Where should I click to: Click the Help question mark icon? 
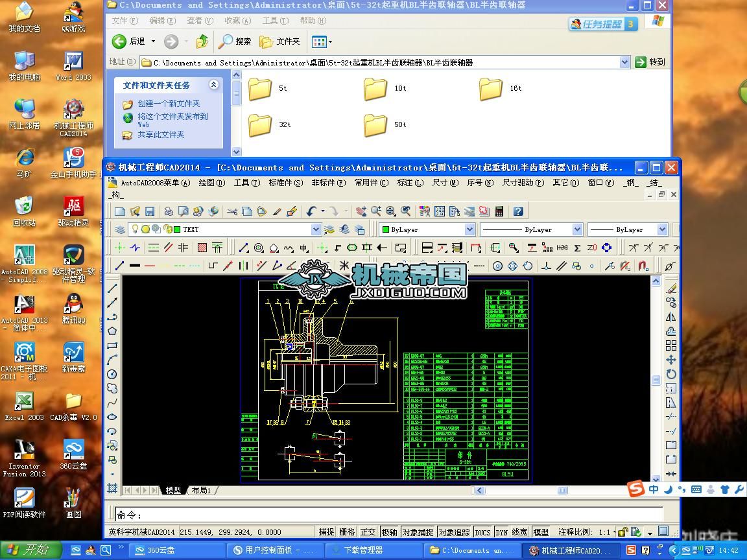518,211
